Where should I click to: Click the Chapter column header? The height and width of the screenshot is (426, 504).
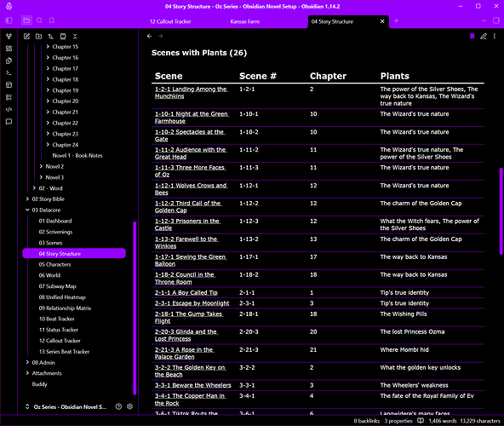pyautogui.click(x=328, y=77)
